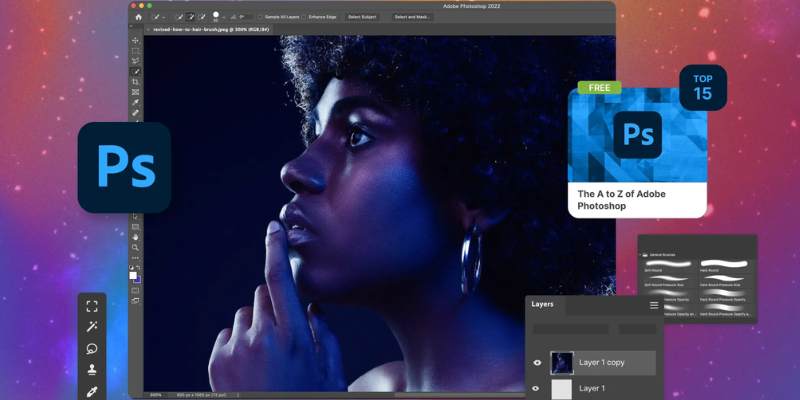Open the layer blend mode dropdown field

570,329
